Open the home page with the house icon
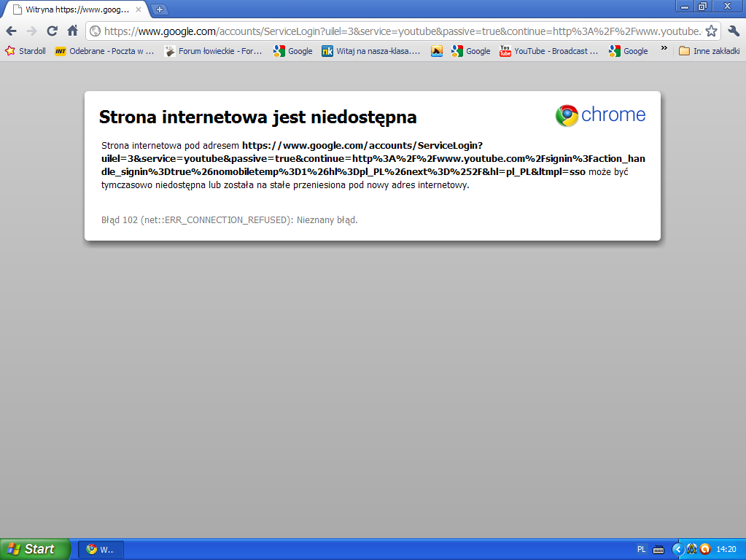Image resolution: width=746 pixels, height=560 pixels. [x=72, y=31]
